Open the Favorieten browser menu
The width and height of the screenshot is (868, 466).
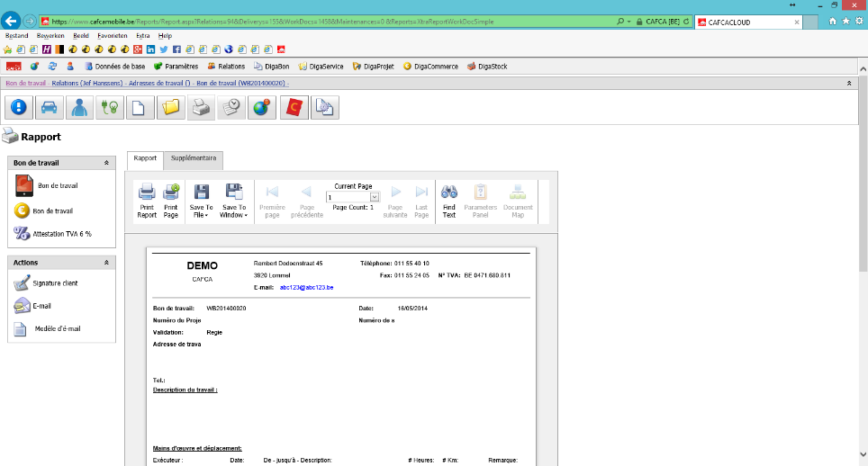113,35
